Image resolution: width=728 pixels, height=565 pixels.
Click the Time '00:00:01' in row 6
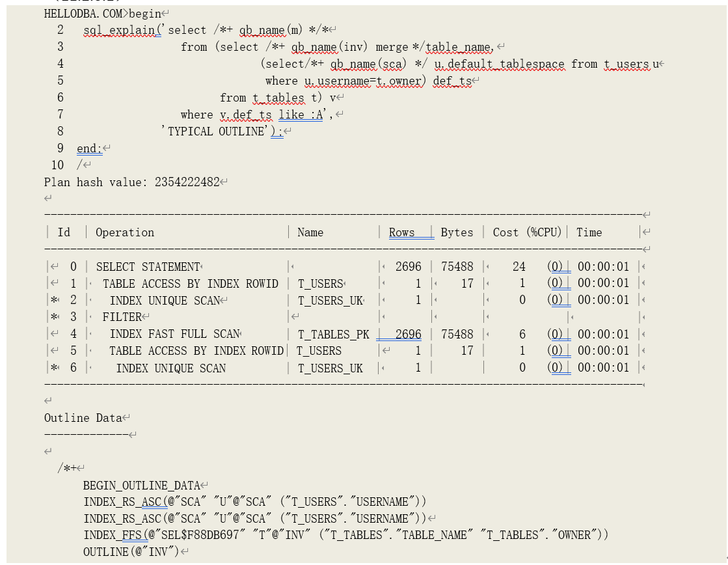click(x=603, y=368)
